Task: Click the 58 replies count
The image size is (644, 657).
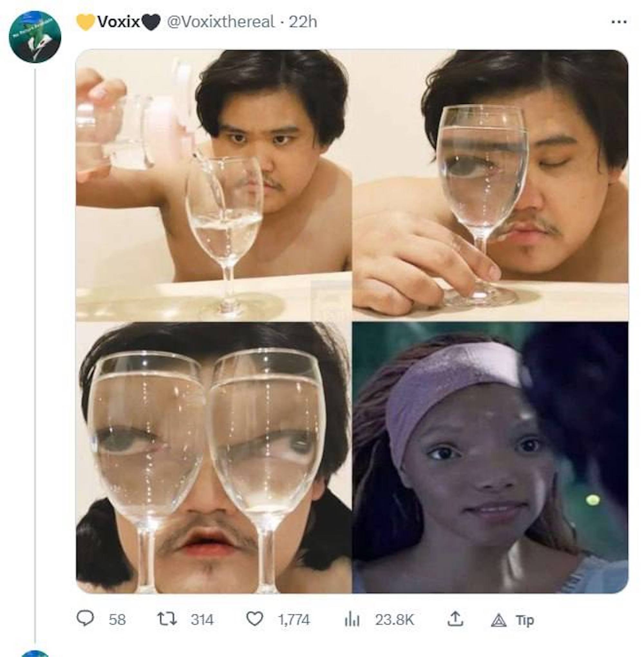Action: coord(117,620)
